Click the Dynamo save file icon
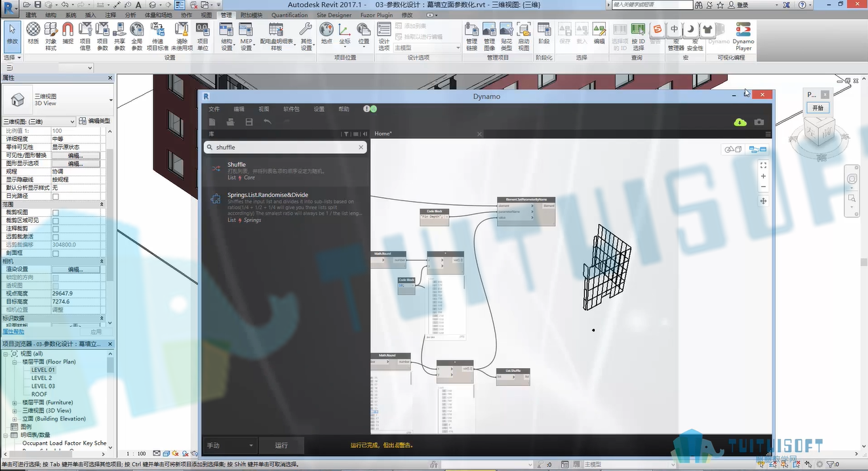 coord(249,122)
